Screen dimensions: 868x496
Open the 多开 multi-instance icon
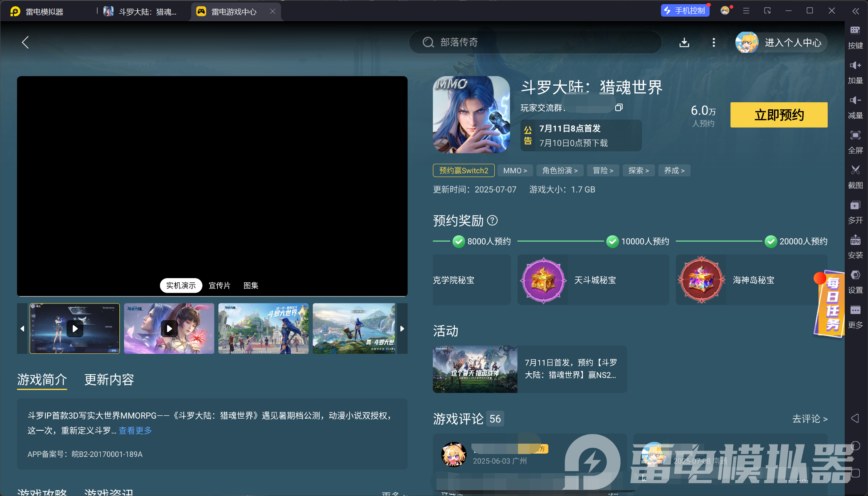click(855, 205)
